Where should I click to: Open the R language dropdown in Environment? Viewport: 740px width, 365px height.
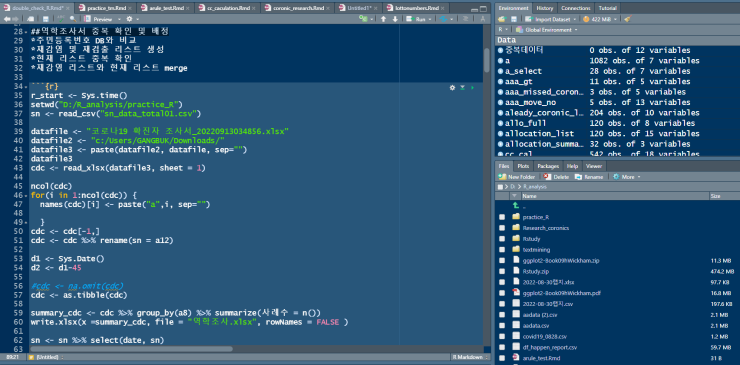coord(502,30)
